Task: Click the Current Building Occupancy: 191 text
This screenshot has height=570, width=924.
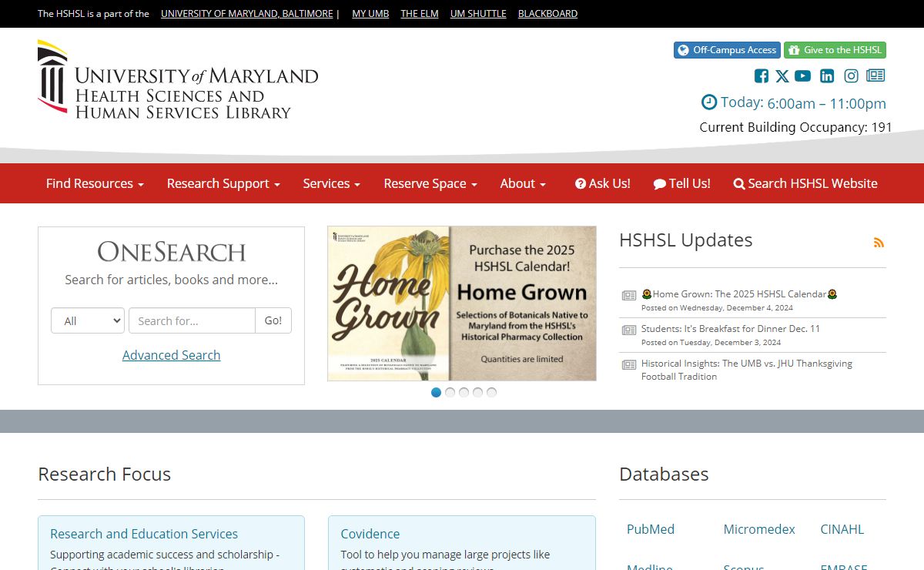Action: [x=795, y=127]
